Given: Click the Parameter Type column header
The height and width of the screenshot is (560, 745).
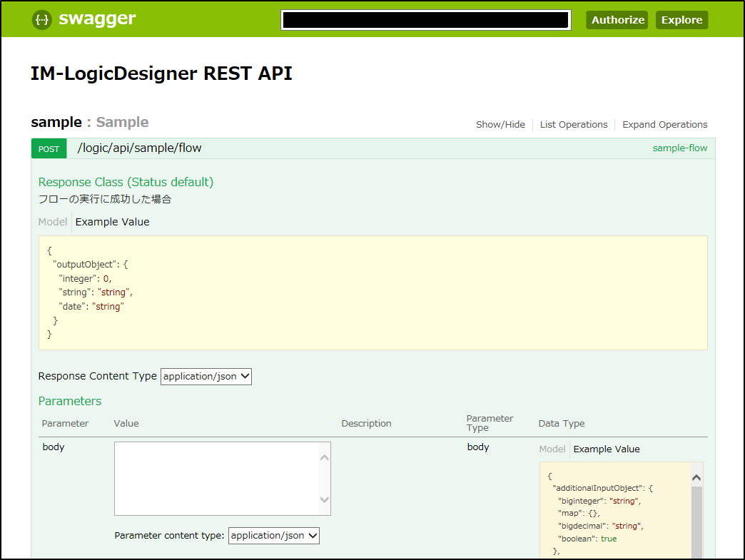Looking at the screenshot, I should tap(490, 423).
